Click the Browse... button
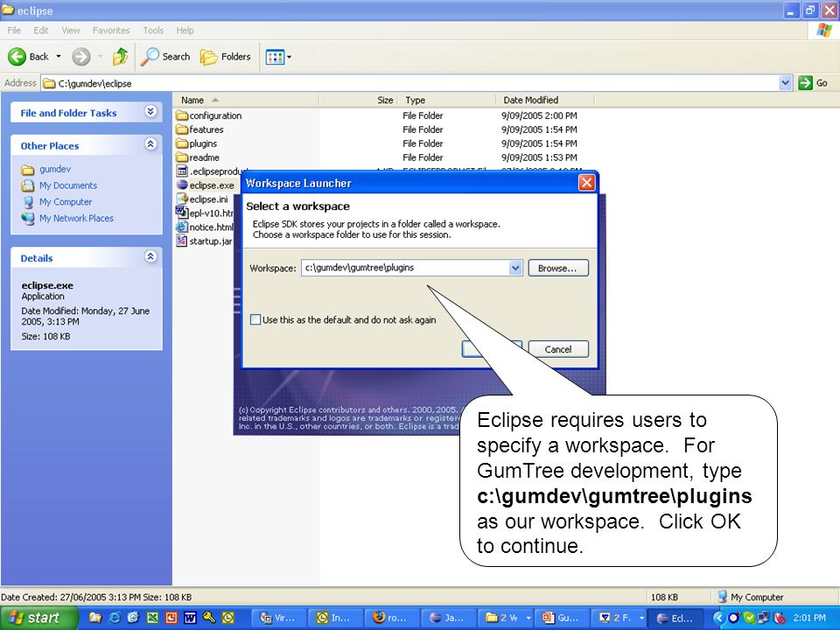Screen dimensions: 840x630 (x=557, y=268)
